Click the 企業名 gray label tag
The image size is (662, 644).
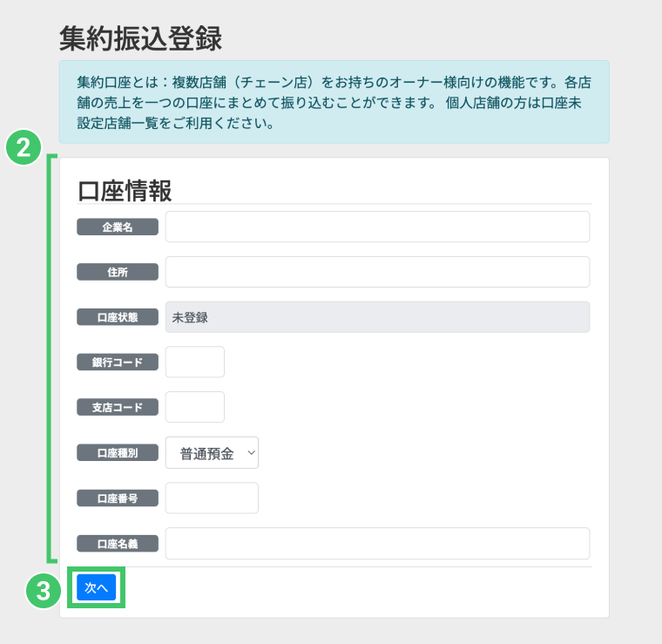(118, 227)
